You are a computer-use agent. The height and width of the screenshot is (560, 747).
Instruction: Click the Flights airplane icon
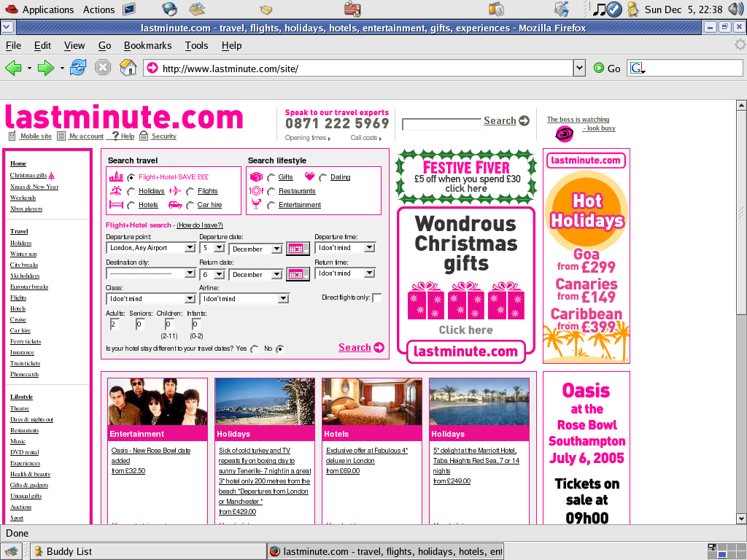coord(175,191)
